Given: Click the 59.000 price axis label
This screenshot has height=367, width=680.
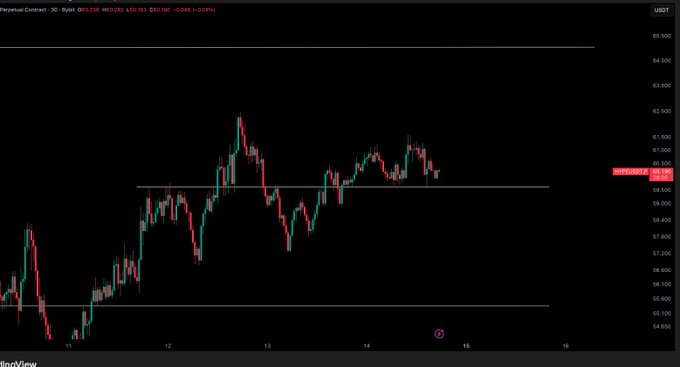Looking at the screenshot, I should (661, 203).
